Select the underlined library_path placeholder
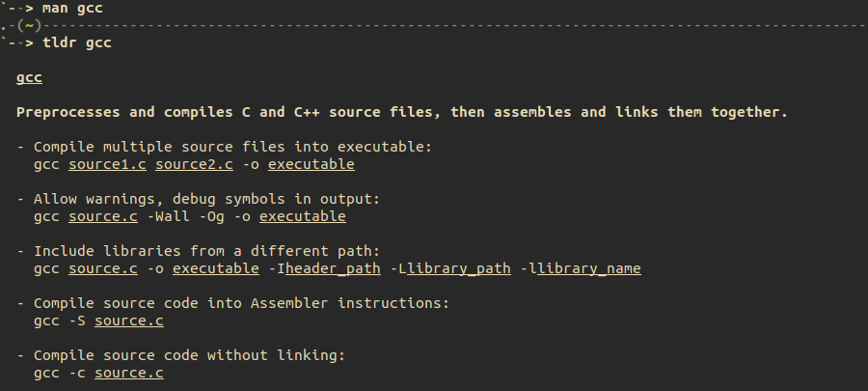This screenshot has height=391, width=868. click(x=458, y=268)
